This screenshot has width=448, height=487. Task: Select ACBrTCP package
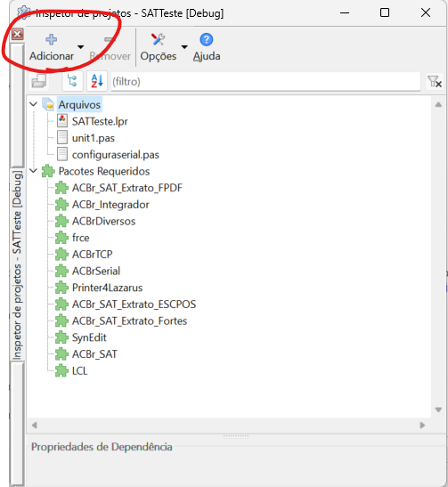pos(93,255)
